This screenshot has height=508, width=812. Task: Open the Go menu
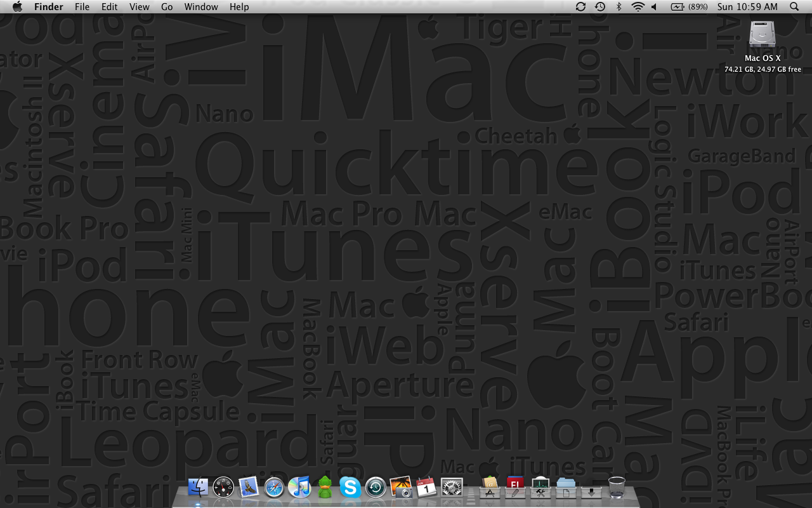coord(167,7)
